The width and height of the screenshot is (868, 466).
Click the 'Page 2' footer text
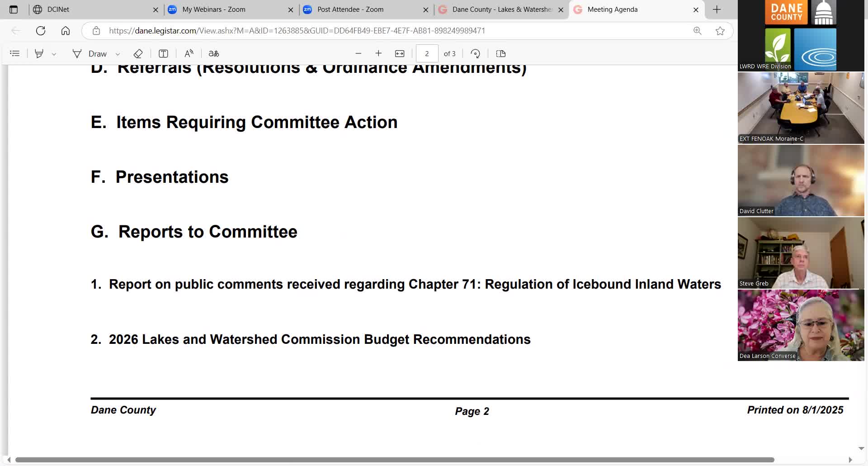pos(472,411)
